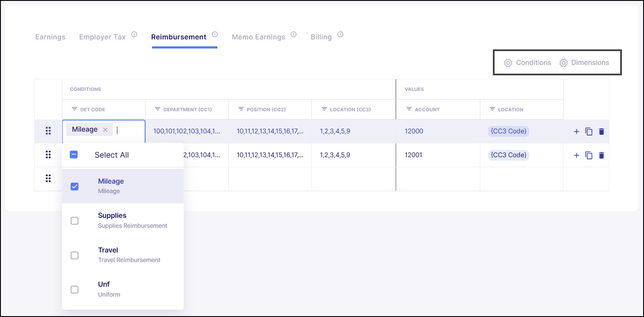This screenshot has width=644, height=317.
Task: Delete the 12001 account row with trash icon
Action: coord(601,155)
